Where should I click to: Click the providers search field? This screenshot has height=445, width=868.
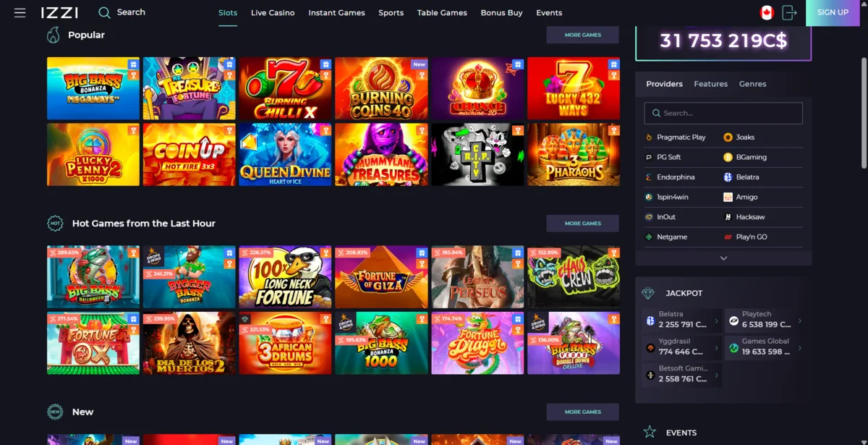click(x=723, y=113)
